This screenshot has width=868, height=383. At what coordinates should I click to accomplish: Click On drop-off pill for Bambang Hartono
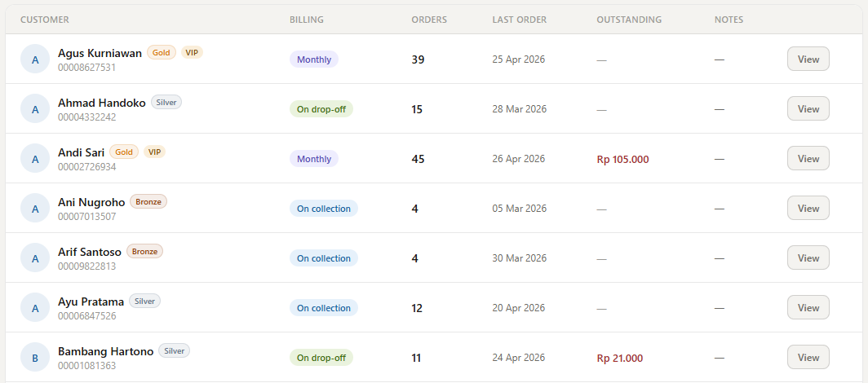tap(321, 358)
